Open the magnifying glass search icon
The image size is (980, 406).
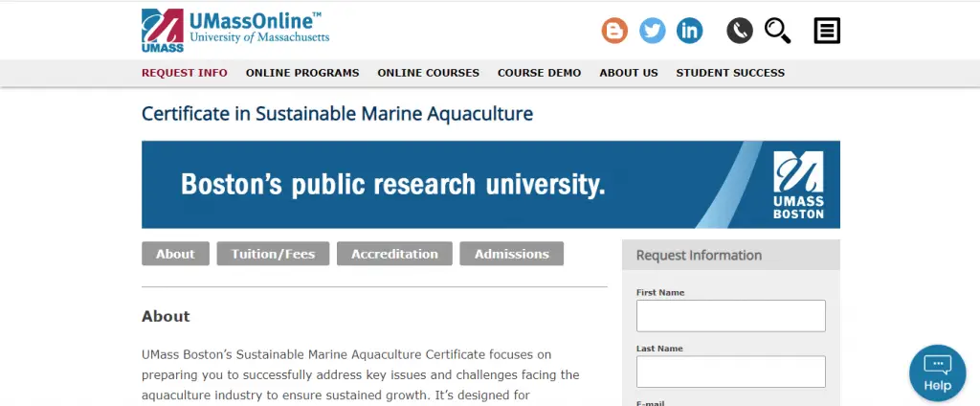pyautogui.click(x=777, y=31)
